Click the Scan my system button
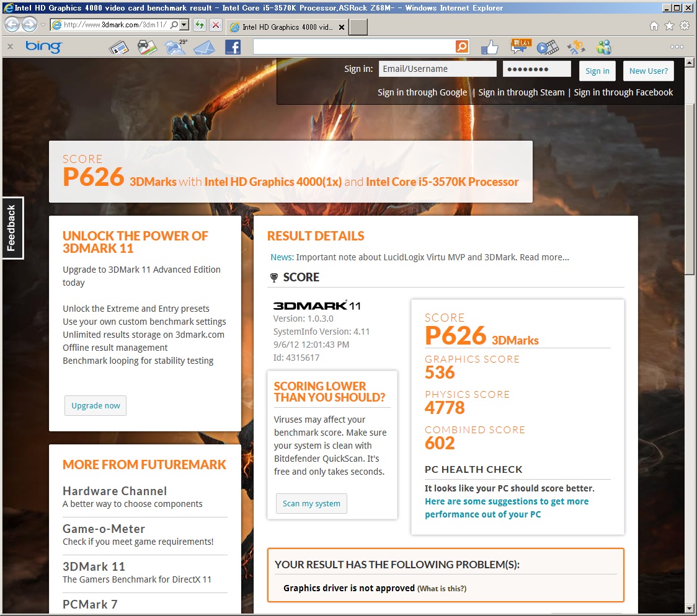697x616 pixels. coord(311,504)
